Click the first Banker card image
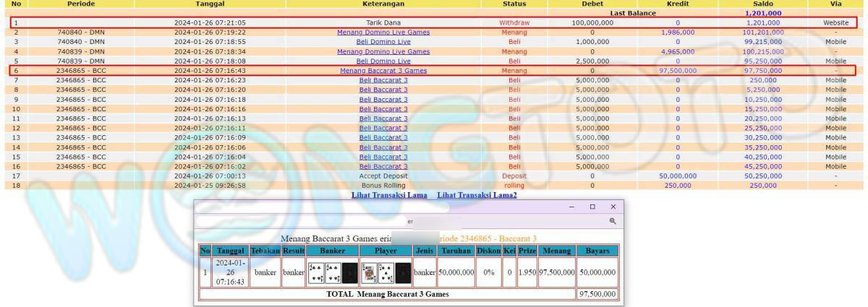Viewport: 868px width, 307px height. tap(315, 272)
